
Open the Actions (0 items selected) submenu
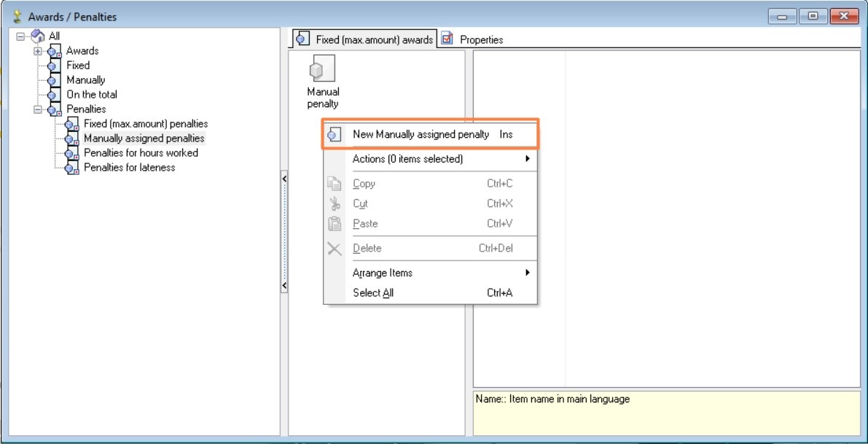pyautogui.click(x=430, y=159)
